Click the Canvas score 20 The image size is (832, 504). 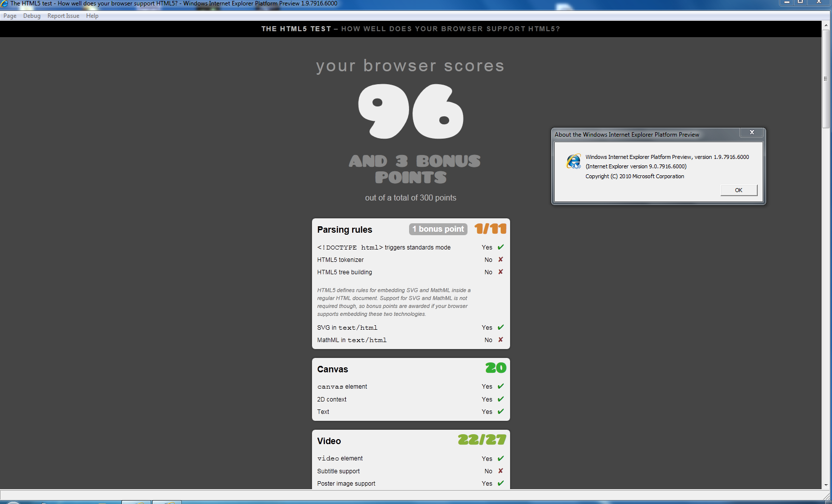point(496,368)
